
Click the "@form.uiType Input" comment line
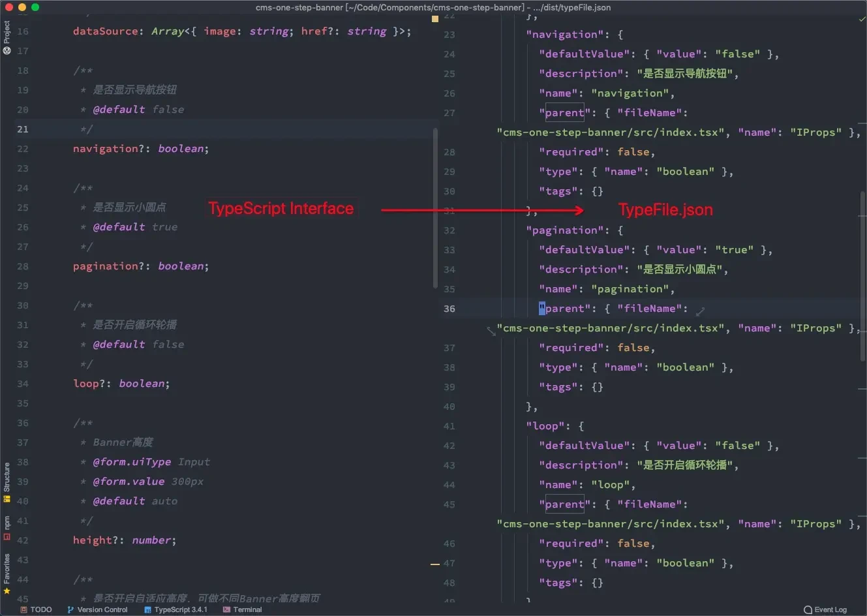point(151,462)
